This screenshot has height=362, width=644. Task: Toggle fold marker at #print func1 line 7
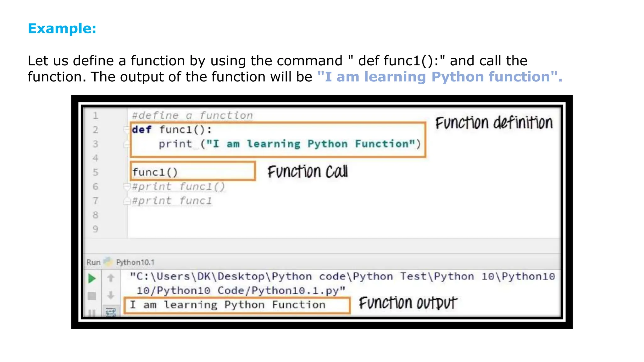127,201
